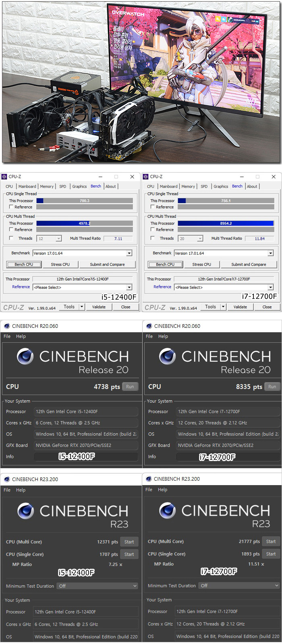
Task: Click processor name field showing i5-12400F in CPU-Z
Action: point(83,279)
